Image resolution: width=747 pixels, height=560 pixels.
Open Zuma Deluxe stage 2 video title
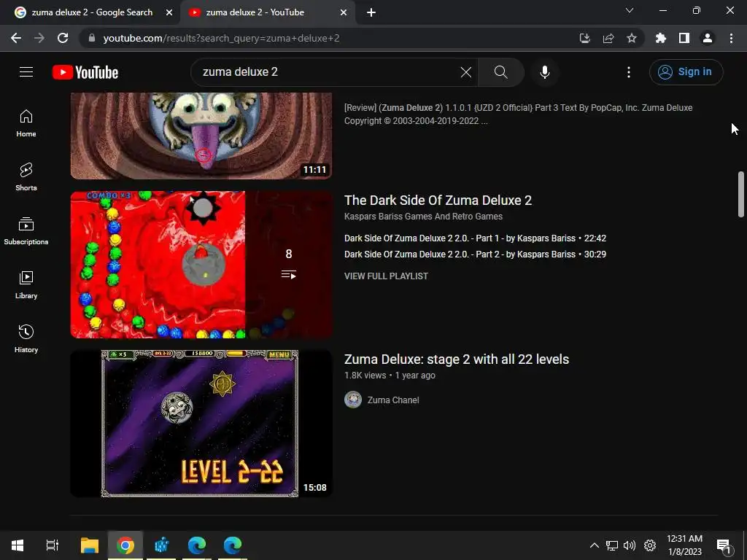pos(457,359)
